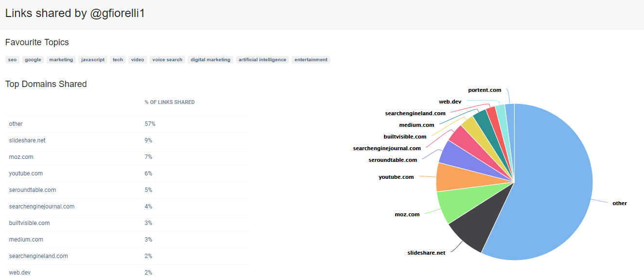Select the 'google' topic tag
This screenshot has width=644, height=277.
[x=33, y=60]
